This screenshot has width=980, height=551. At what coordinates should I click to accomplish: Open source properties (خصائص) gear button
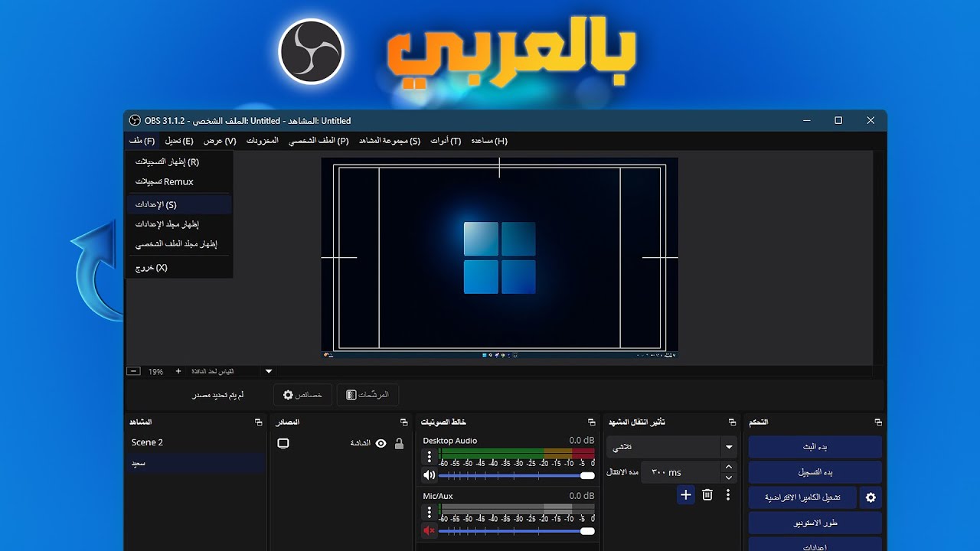tap(302, 395)
